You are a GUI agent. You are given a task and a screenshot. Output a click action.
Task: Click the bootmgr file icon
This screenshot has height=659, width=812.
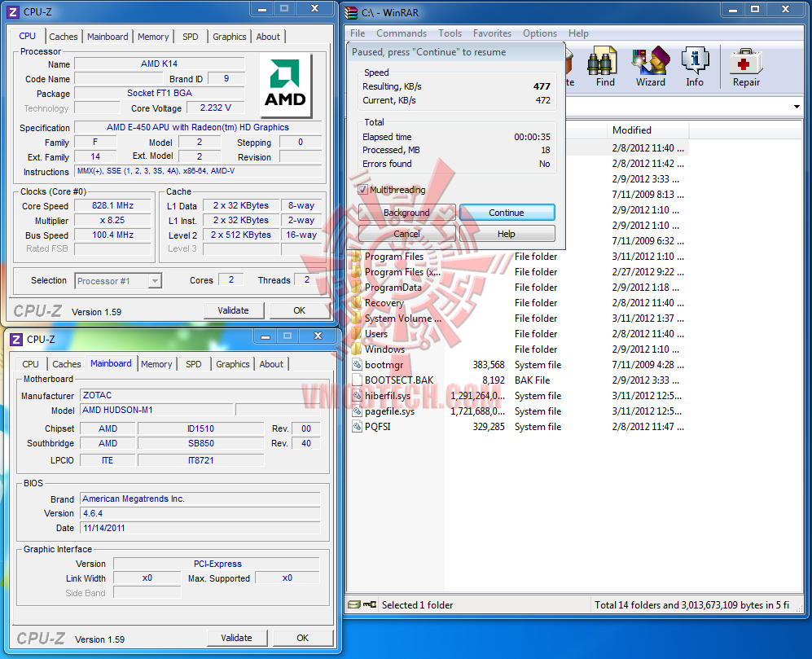[357, 365]
